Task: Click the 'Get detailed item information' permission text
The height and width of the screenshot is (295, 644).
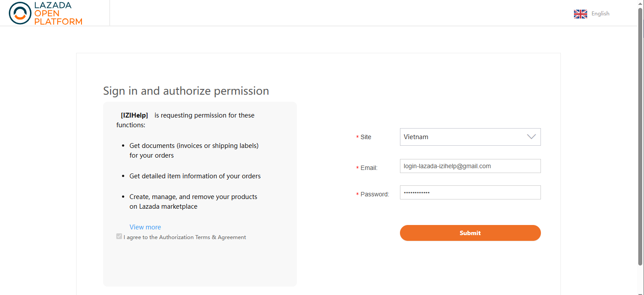Action: point(195,176)
